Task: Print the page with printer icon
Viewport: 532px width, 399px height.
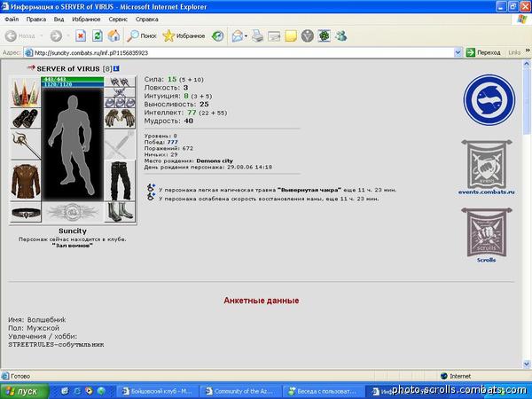Action: pos(257,35)
